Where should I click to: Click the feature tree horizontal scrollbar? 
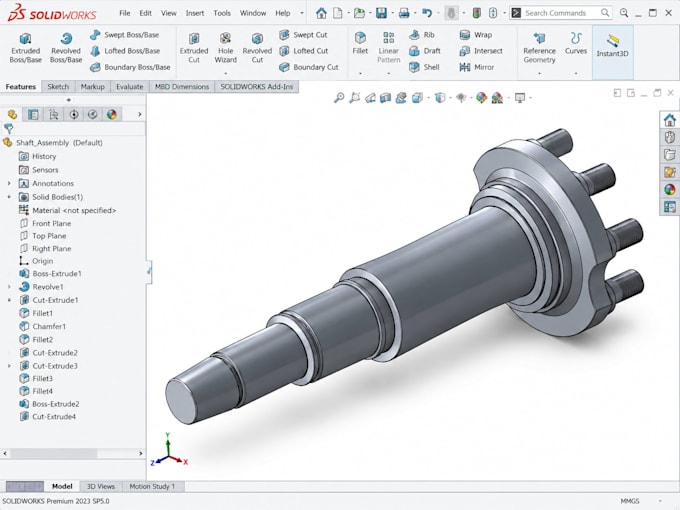[73, 454]
